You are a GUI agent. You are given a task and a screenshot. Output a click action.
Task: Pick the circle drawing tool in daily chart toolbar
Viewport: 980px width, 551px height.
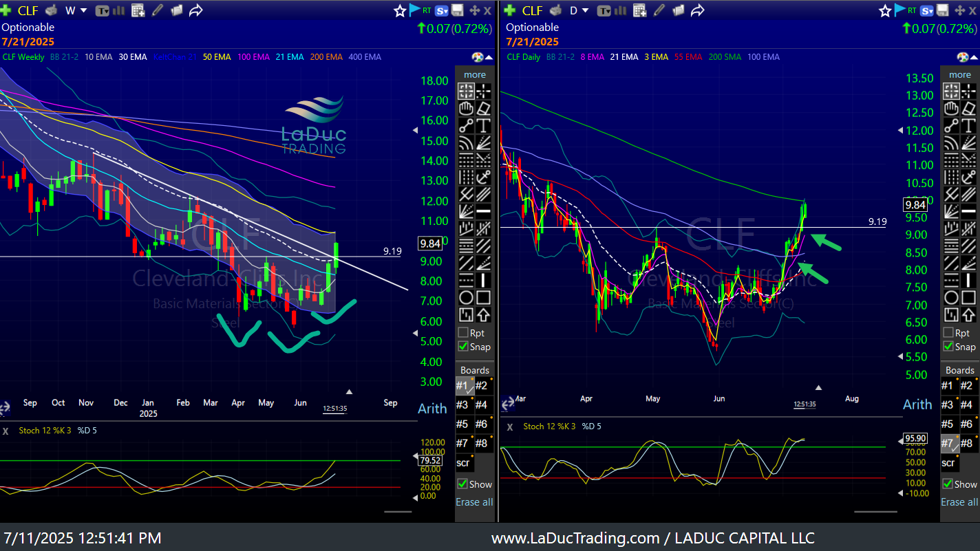click(951, 298)
